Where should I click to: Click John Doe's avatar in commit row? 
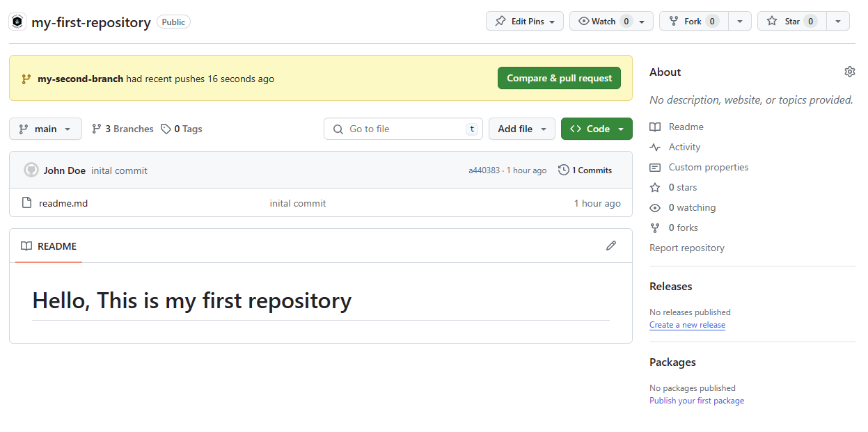coord(31,170)
